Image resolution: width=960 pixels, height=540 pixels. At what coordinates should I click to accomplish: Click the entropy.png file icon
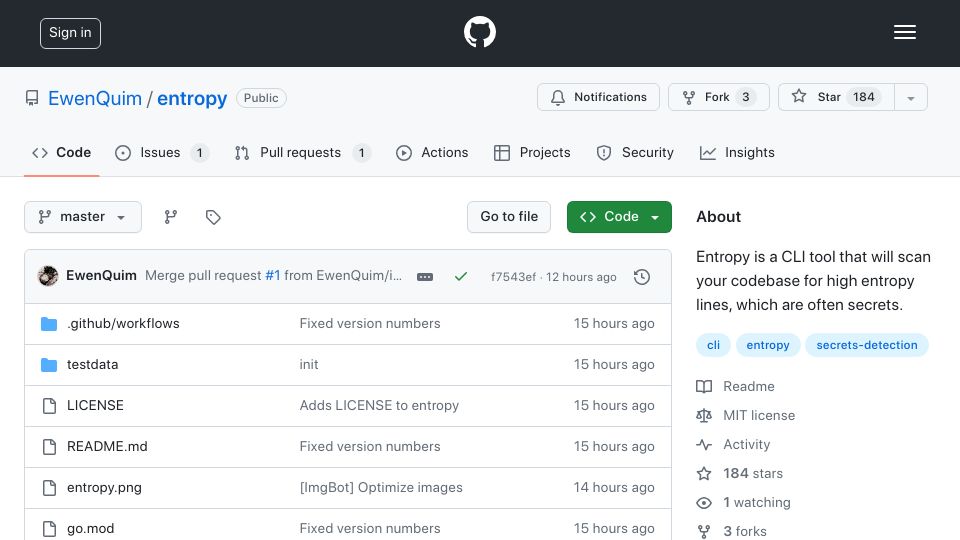pos(49,488)
